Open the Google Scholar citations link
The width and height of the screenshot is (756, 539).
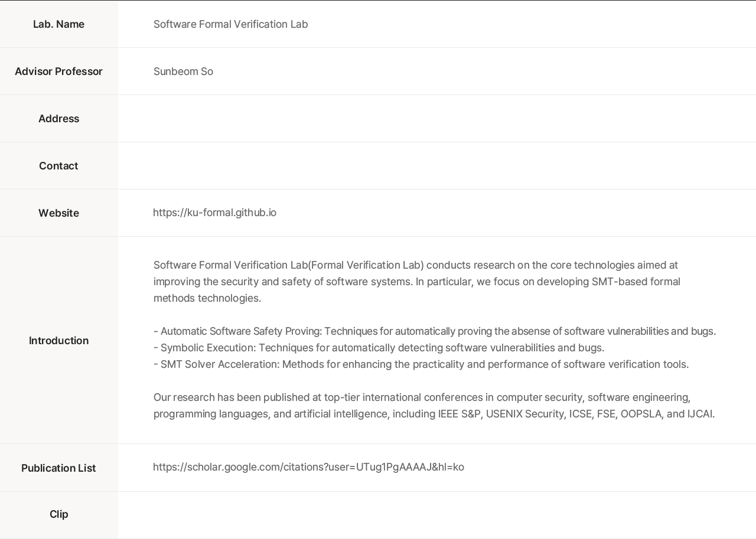[308, 467]
